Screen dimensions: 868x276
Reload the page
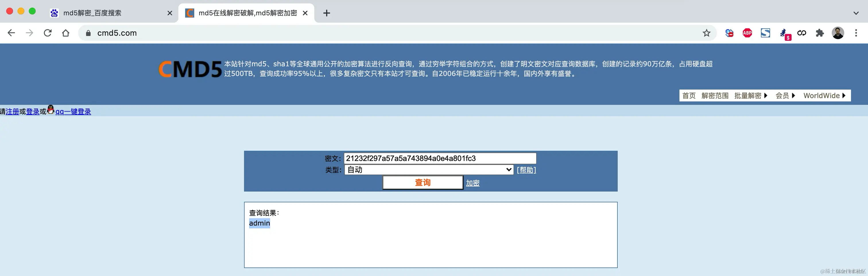coord(48,33)
